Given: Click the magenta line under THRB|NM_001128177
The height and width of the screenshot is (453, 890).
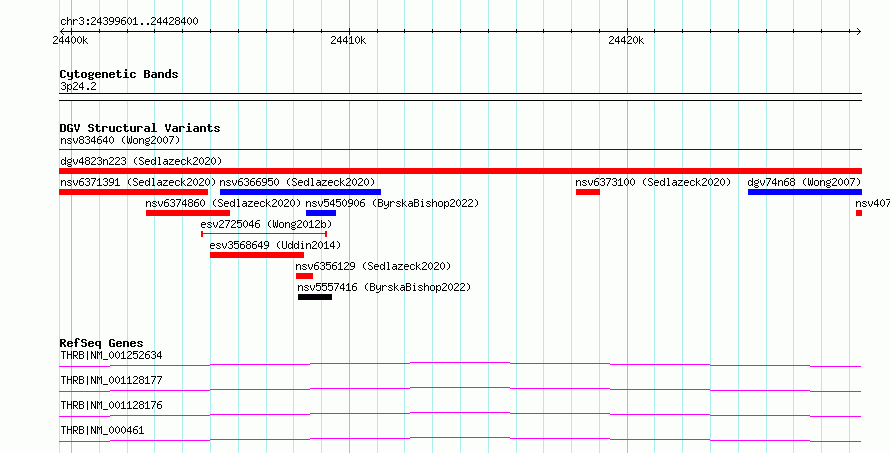Looking at the screenshot, I should tap(460, 389).
